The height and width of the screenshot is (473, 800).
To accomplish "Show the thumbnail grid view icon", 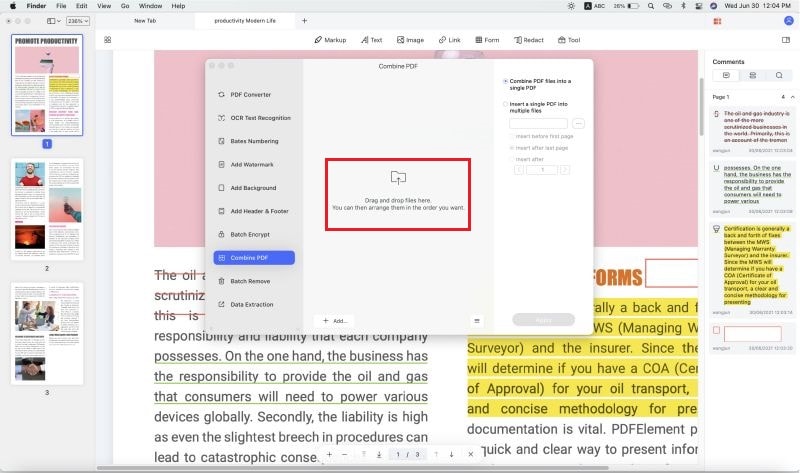I will (108, 40).
